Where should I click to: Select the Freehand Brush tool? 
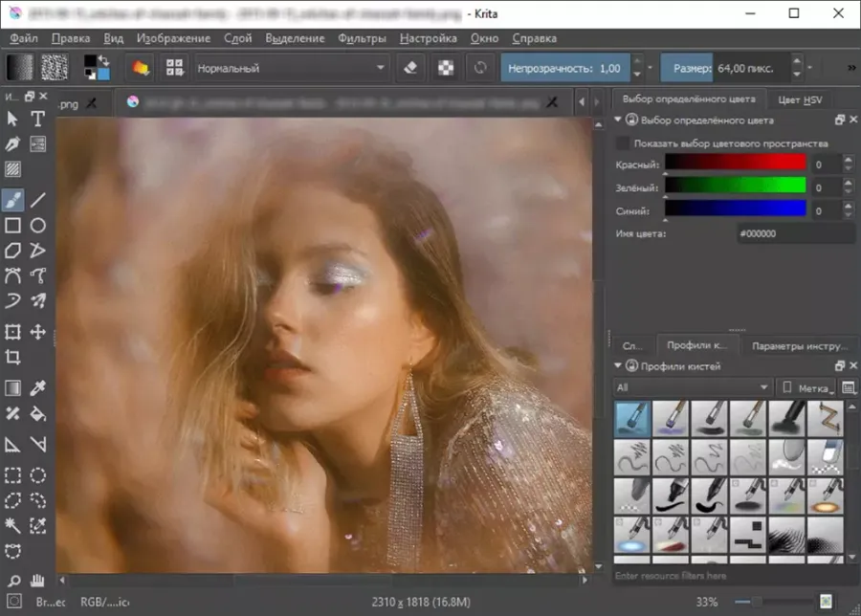coord(12,200)
